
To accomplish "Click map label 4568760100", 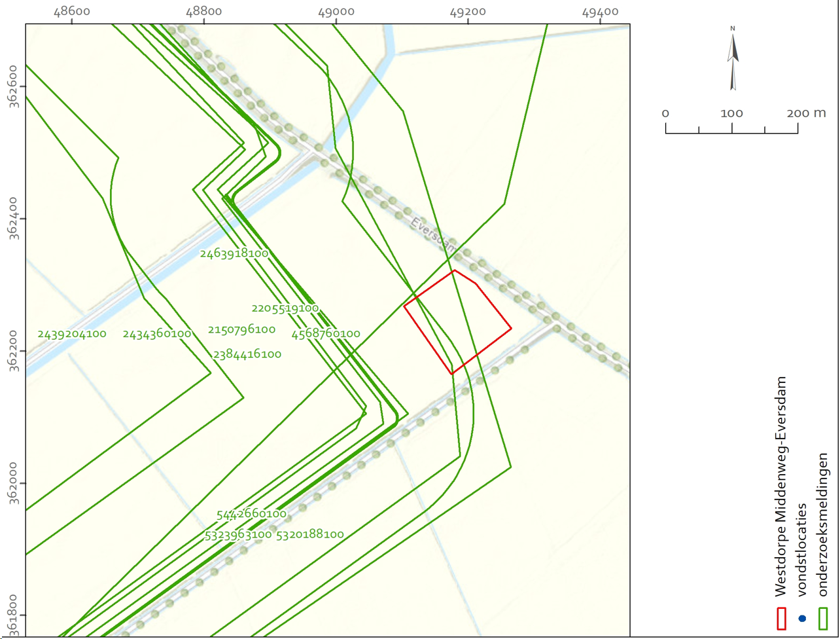I will [326, 334].
